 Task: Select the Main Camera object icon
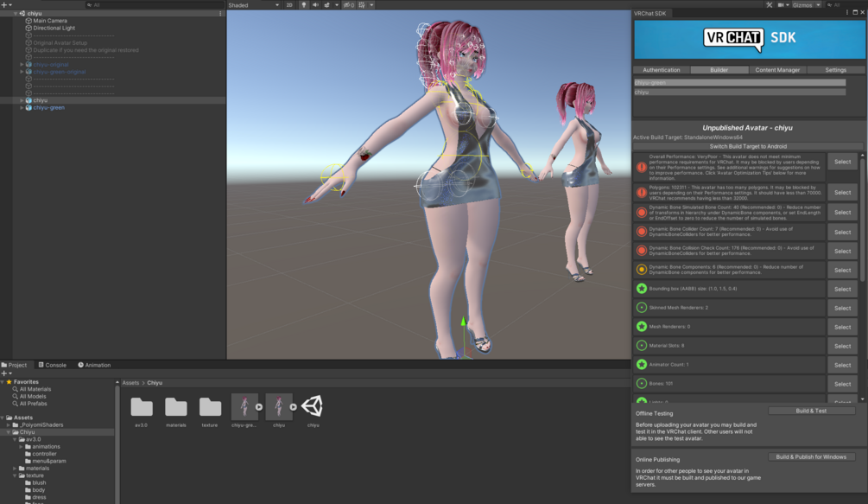coord(29,21)
